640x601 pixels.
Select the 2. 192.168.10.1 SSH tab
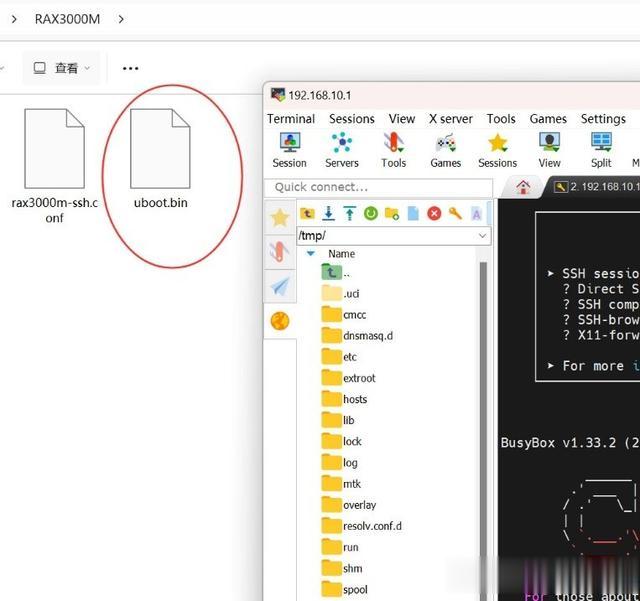point(596,187)
